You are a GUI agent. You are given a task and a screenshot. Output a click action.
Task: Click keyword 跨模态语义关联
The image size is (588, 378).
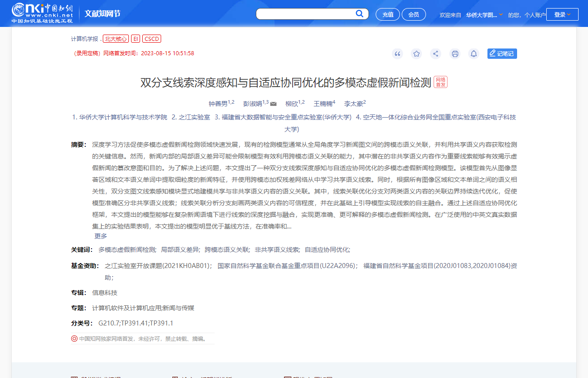click(x=227, y=250)
